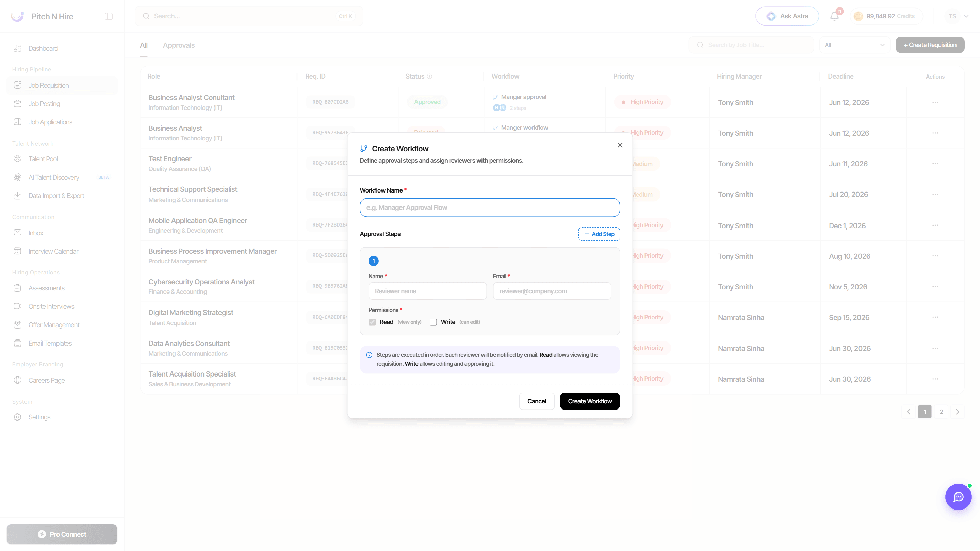Open the TS profile dropdown chevron
This screenshot has height=551, width=980.
(966, 16)
